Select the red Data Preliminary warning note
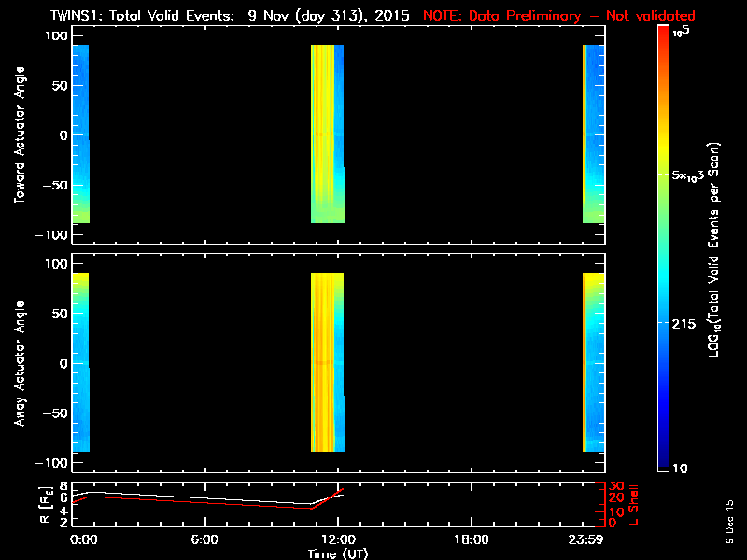 560,16
